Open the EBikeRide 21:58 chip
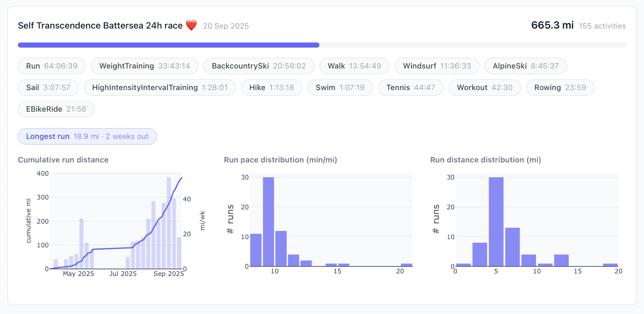The image size is (644, 314). 56,109
